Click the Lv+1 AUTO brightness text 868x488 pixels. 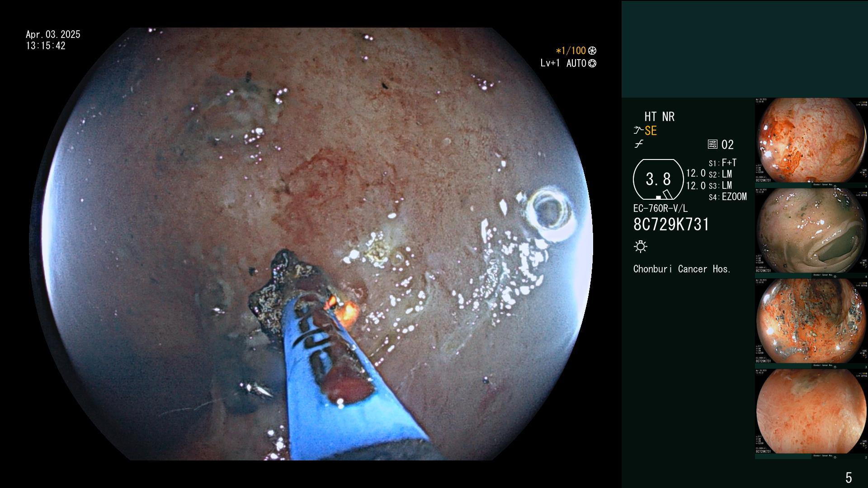tap(563, 63)
